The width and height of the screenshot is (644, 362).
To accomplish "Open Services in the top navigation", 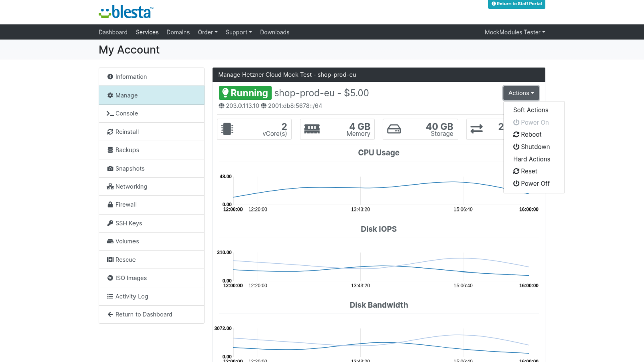I will [147, 32].
